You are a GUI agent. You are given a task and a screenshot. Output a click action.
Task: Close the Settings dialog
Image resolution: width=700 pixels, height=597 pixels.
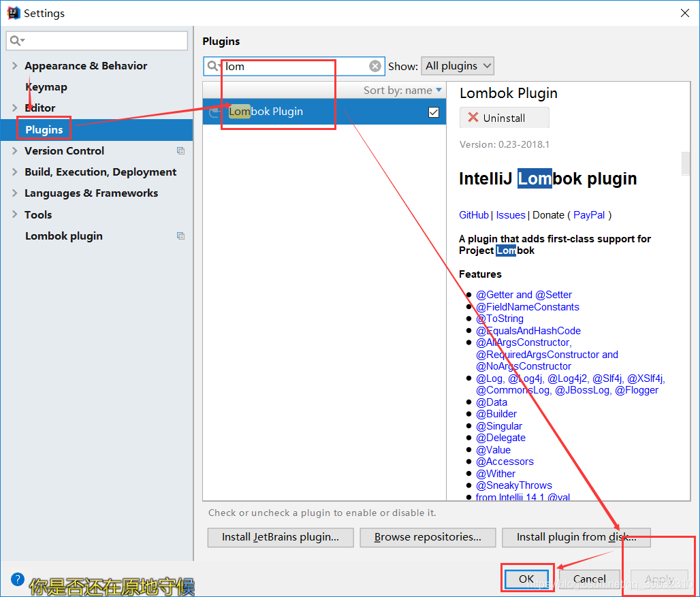[x=685, y=13]
